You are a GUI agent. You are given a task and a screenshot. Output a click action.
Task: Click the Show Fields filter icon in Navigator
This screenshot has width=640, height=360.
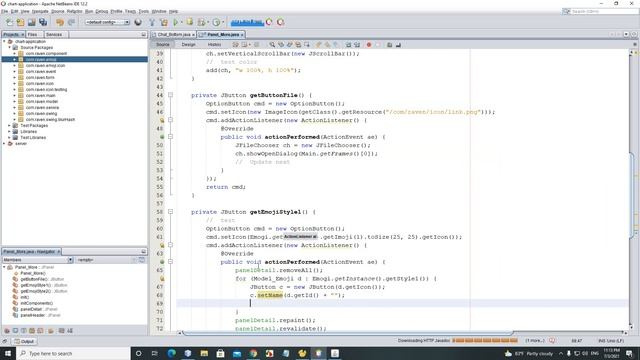(x=15, y=331)
